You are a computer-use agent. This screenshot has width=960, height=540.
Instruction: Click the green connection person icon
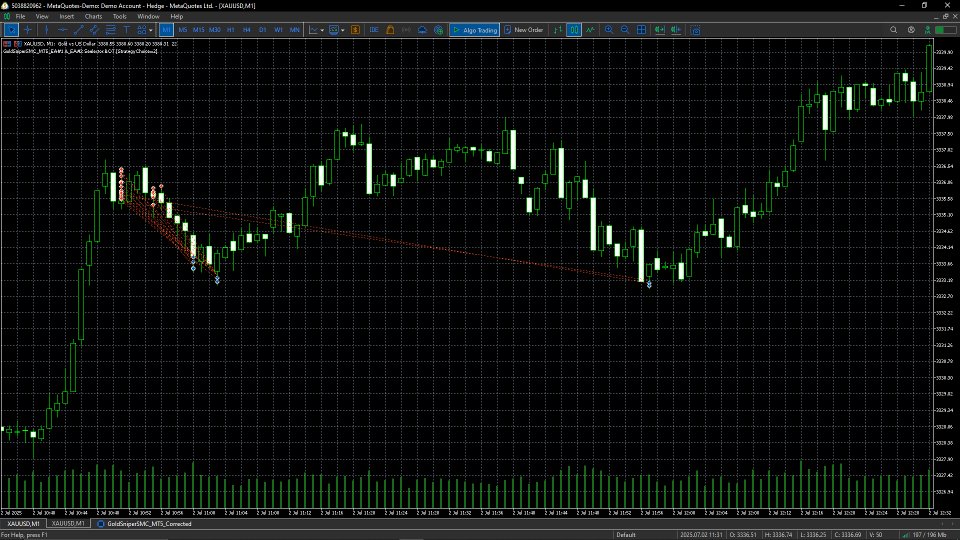(x=928, y=29)
